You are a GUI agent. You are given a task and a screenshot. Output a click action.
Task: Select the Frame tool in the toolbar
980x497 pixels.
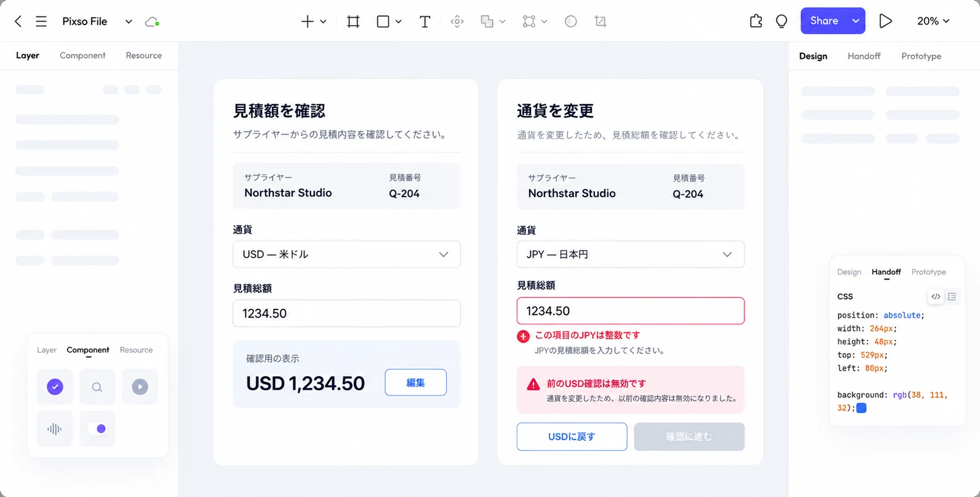(x=353, y=21)
